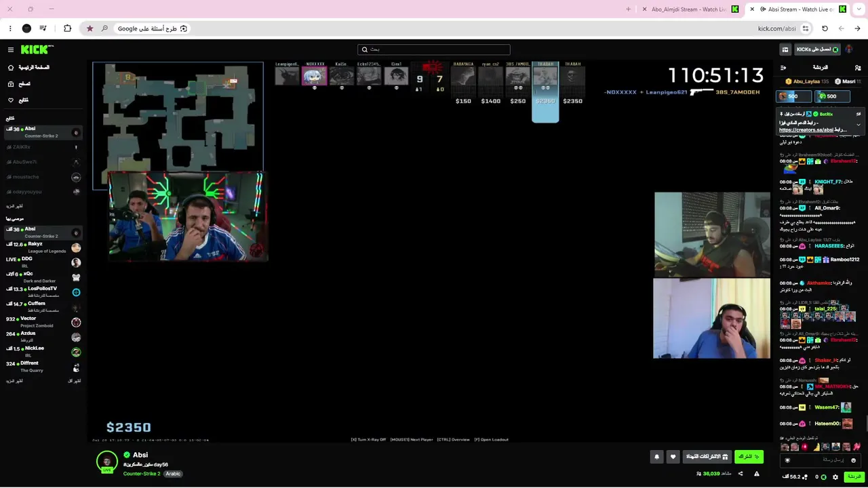Click the Counter-Strike 2 category link
This screenshot has height=488, width=868.
(x=142, y=474)
